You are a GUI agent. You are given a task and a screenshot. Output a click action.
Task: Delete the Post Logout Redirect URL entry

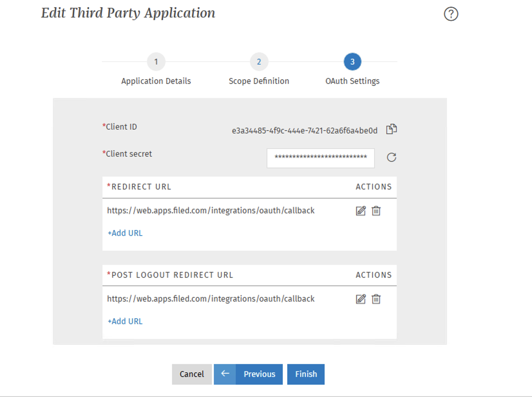376,299
